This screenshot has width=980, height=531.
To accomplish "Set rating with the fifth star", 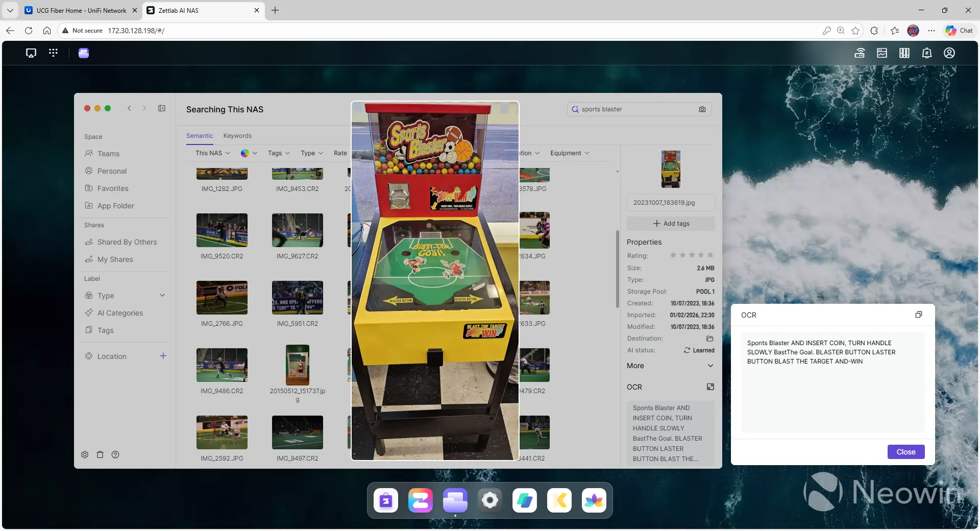I will [710, 255].
